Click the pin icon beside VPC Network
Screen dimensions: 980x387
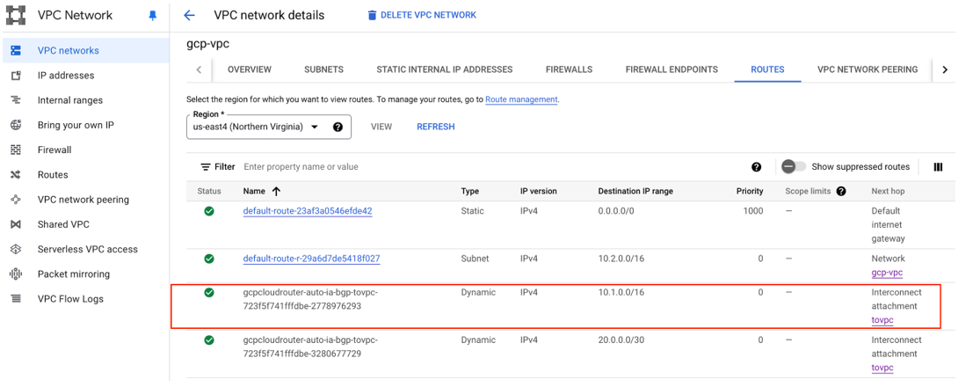point(153,16)
